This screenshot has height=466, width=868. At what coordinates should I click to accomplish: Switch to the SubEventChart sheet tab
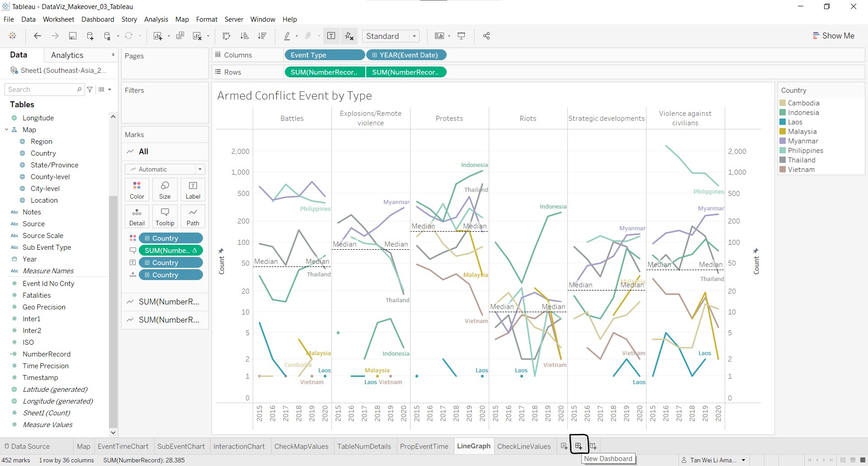[x=181, y=446]
